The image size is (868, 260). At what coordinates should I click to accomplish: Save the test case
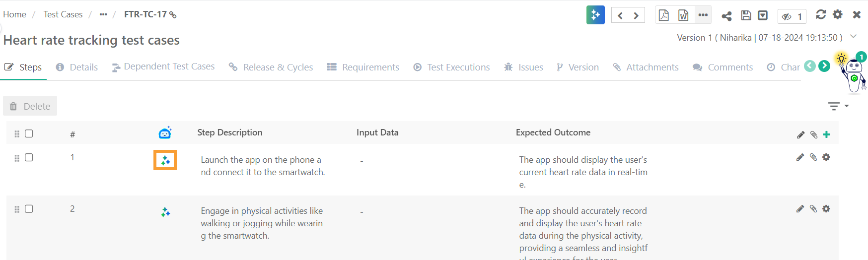click(746, 15)
